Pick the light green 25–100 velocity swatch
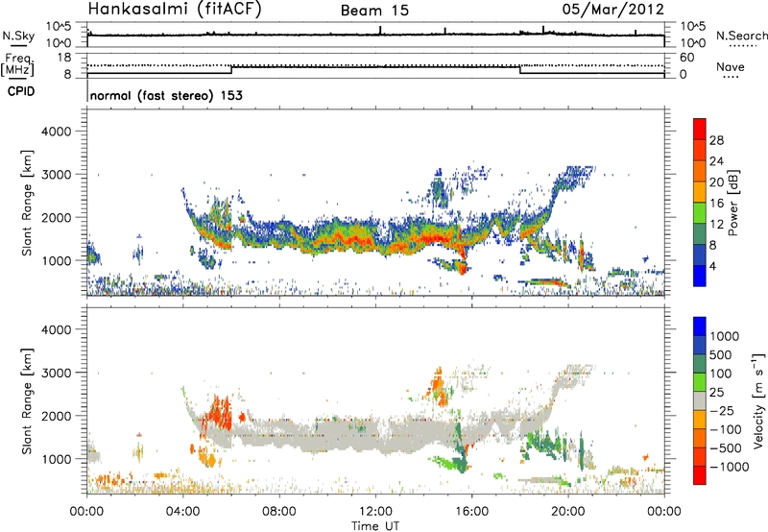 pyautogui.click(x=700, y=382)
